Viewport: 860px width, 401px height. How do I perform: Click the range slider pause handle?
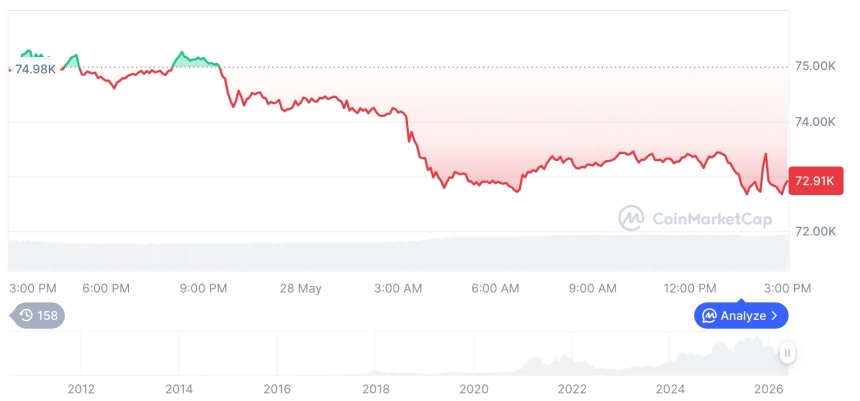[787, 353]
